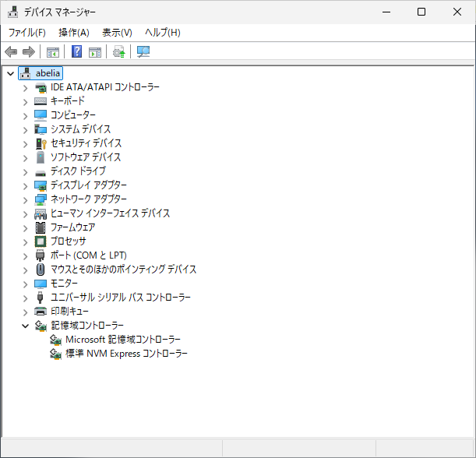Click the printer icon next to 印刷キュー

(41, 312)
